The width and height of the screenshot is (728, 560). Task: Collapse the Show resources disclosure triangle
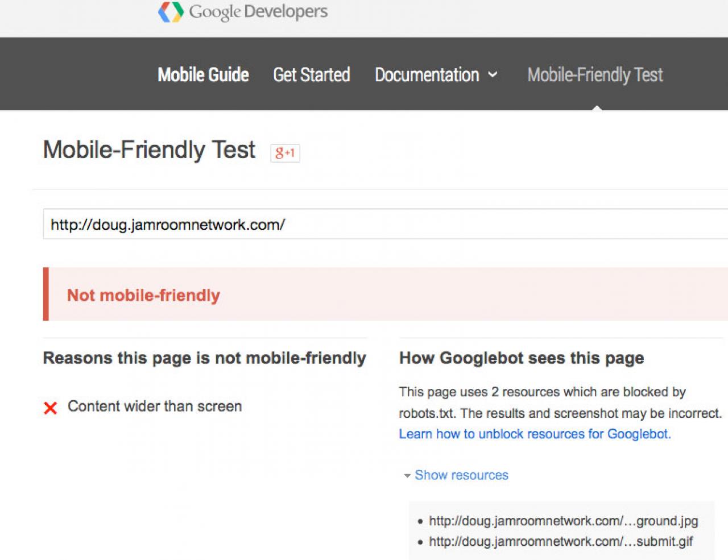[407, 475]
